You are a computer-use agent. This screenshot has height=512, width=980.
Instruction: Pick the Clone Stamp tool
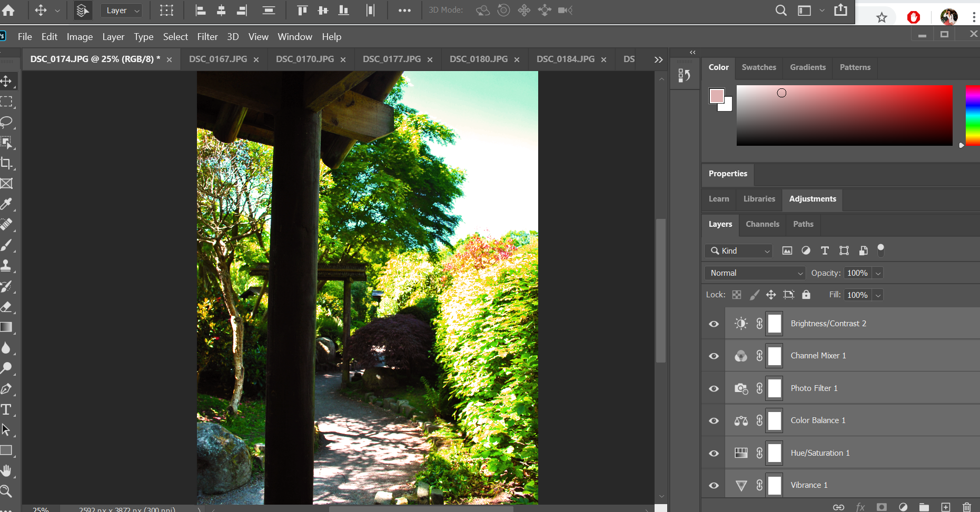pyautogui.click(x=6, y=266)
